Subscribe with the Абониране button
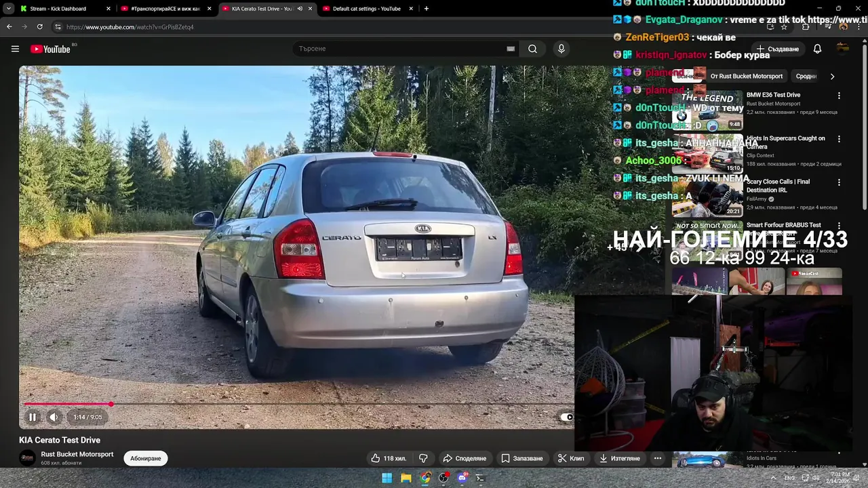 pyautogui.click(x=146, y=459)
